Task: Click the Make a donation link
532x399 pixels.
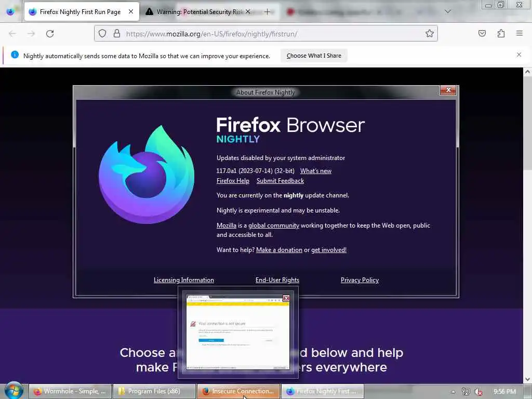Action: pos(279,250)
